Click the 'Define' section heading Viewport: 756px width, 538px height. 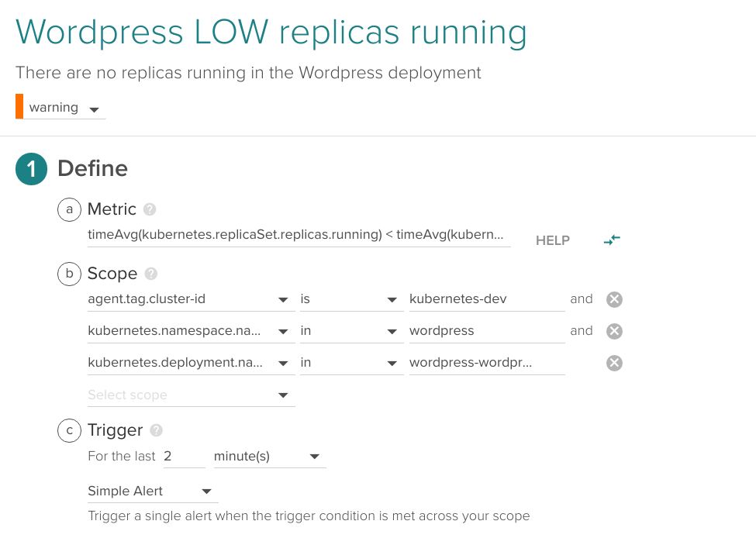pos(92,169)
